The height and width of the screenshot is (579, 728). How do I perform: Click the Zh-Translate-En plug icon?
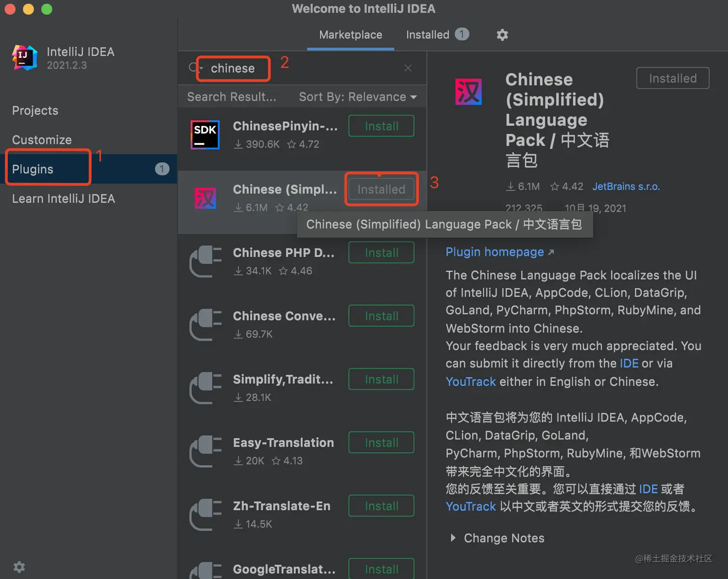click(206, 514)
